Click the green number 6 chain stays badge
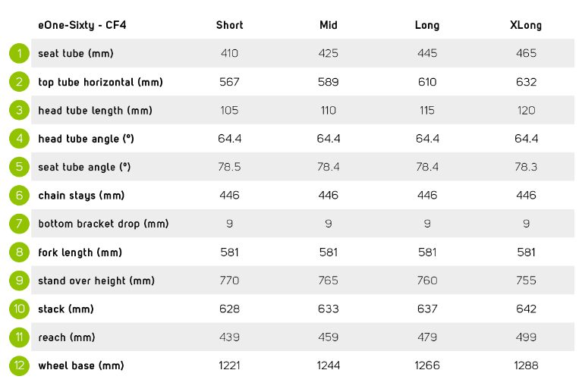Screen dimensions: 582x392 click(19, 196)
